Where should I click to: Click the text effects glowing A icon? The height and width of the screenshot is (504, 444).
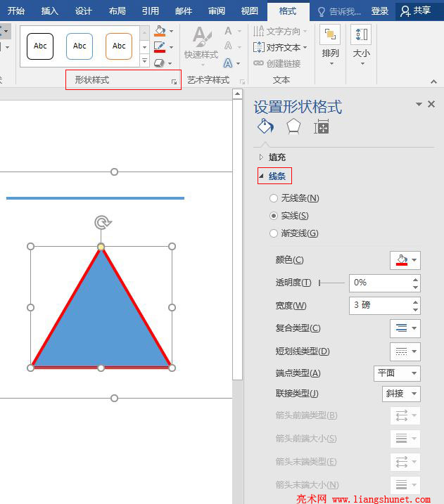(x=228, y=63)
